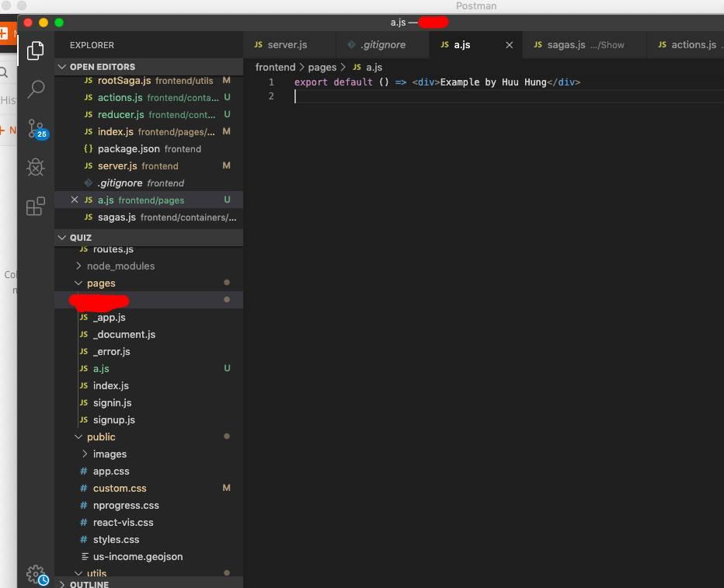Open react-vis.css in public folder
The height and width of the screenshot is (588, 724).
pos(148,523)
